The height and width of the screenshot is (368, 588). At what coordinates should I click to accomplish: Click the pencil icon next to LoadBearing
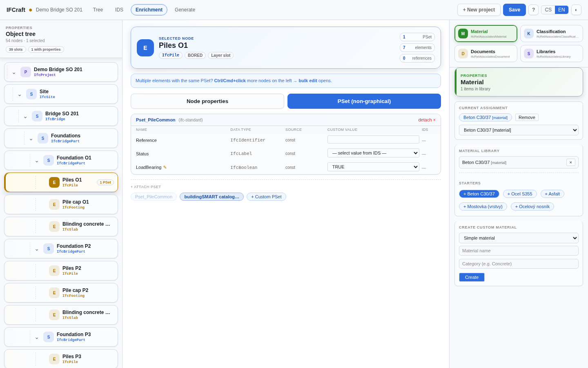(165, 167)
